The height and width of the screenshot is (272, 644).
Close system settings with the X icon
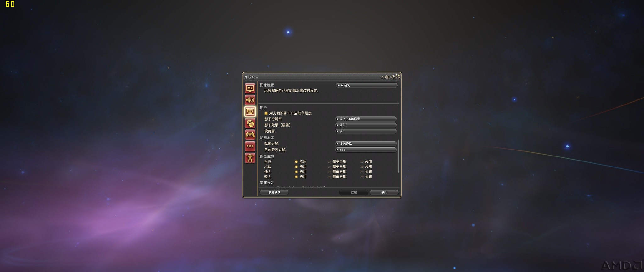click(x=398, y=76)
